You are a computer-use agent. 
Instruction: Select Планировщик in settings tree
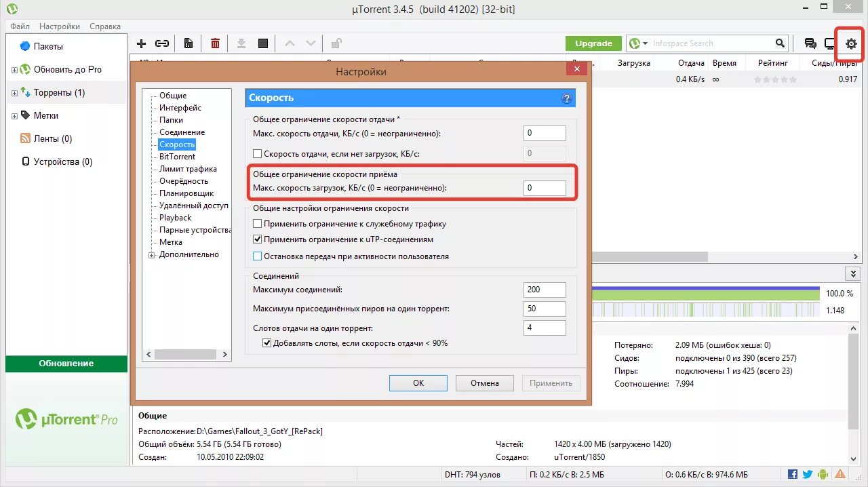[x=186, y=193]
